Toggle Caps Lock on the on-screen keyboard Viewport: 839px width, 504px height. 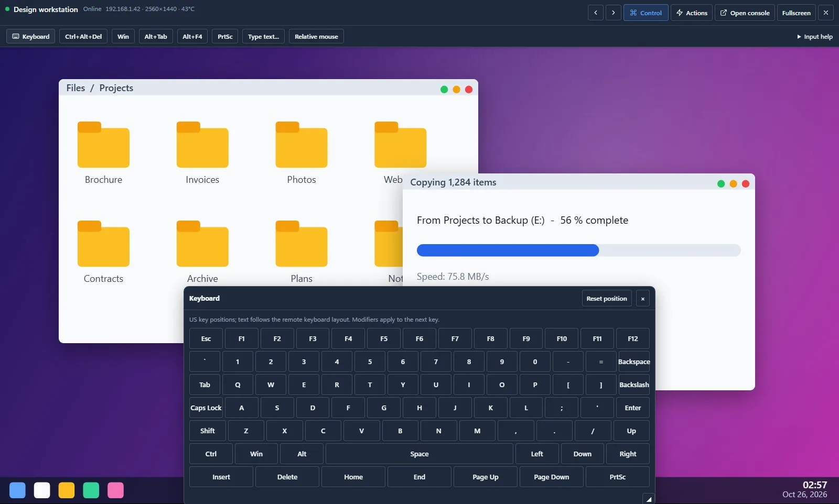pyautogui.click(x=206, y=408)
